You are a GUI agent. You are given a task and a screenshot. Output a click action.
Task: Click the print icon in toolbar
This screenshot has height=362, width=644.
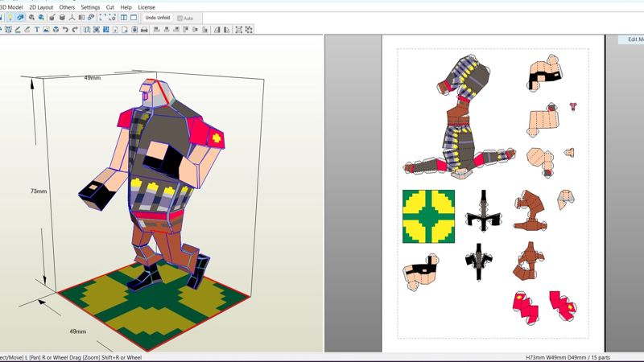(x=144, y=30)
